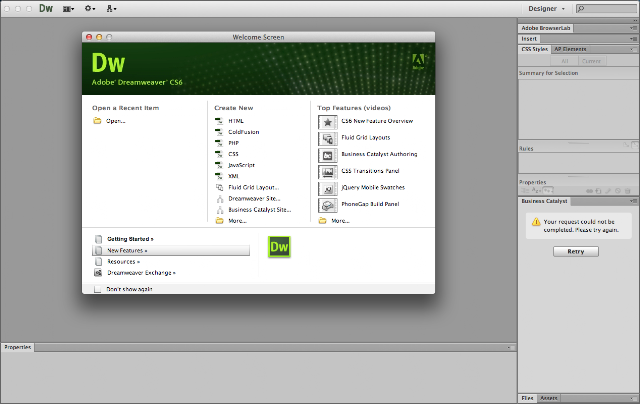Open the Layout menu in application bar
Image resolution: width=640 pixels, height=404 pixels.
[68, 9]
